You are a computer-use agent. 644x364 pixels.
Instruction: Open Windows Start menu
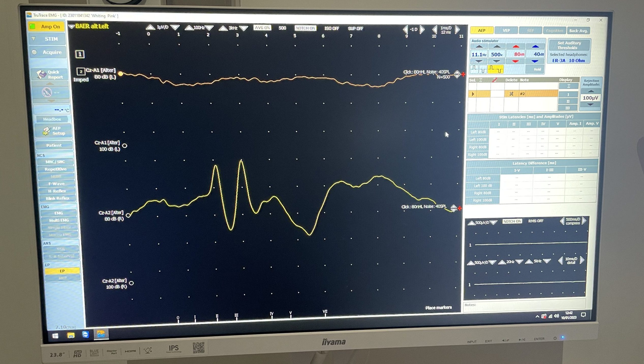[55, 336]
